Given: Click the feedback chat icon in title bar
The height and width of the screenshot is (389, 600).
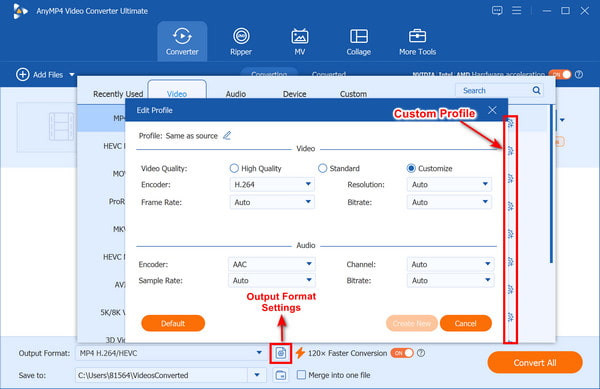Looking at the screenshot, I should coord(497,10).
